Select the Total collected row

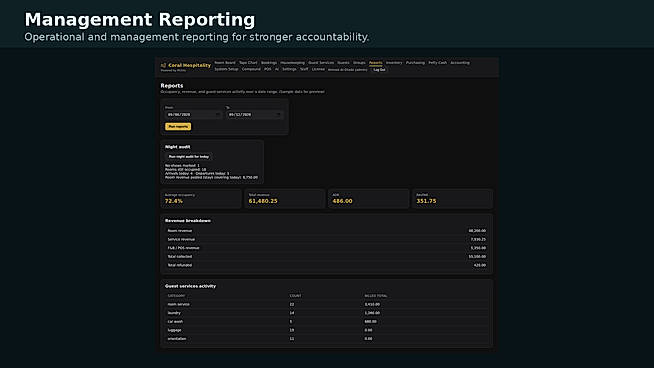coord(327,257)
